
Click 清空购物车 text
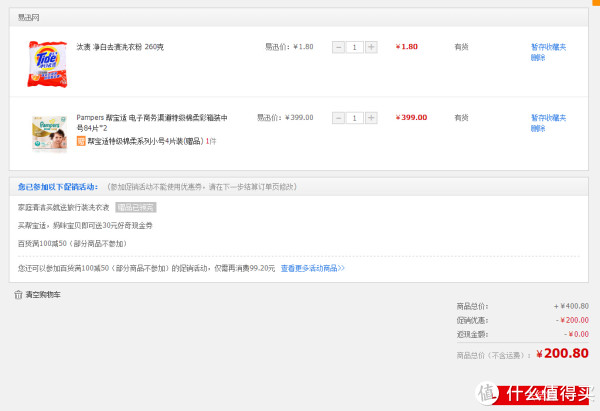click(x=43, y=295)
